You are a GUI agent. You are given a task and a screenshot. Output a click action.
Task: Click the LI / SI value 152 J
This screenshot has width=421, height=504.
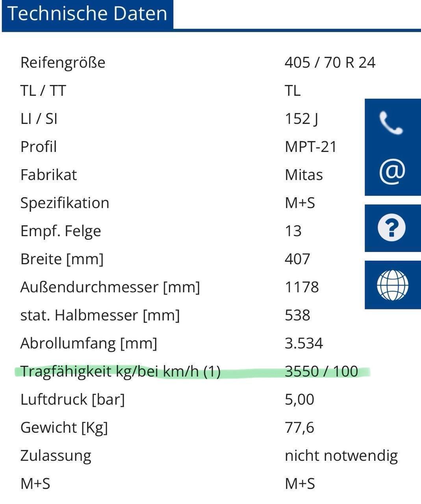pyautogui.click(x=301, y=119)
